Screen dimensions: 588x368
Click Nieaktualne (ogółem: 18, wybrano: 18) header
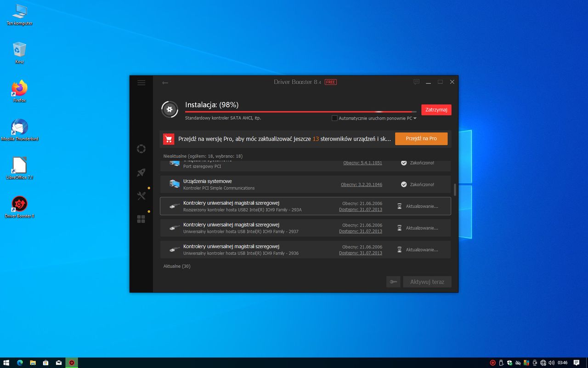pyautogui.click(x=203, y=156)
